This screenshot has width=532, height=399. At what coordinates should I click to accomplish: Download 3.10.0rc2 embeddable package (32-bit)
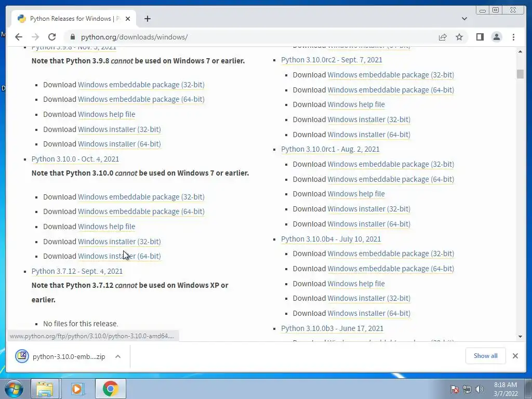coord(391,75)
